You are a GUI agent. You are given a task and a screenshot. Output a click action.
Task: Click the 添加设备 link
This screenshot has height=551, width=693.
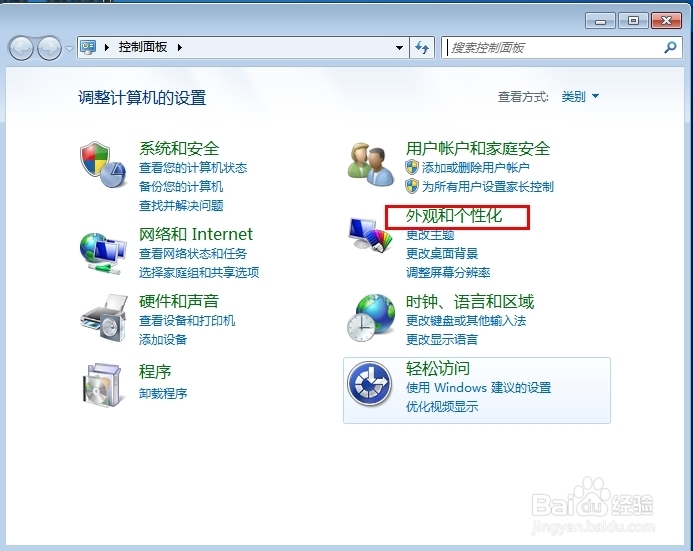[163, 339]
